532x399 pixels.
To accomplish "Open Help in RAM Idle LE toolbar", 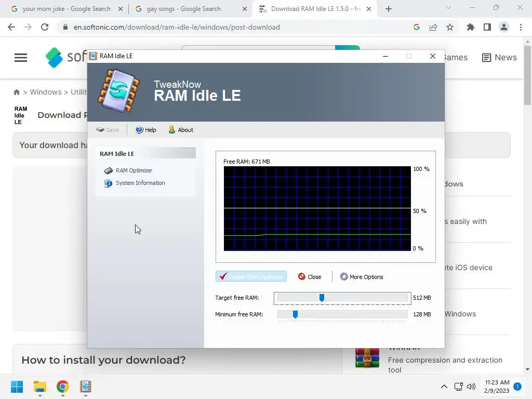I will (x=146, y=130).
